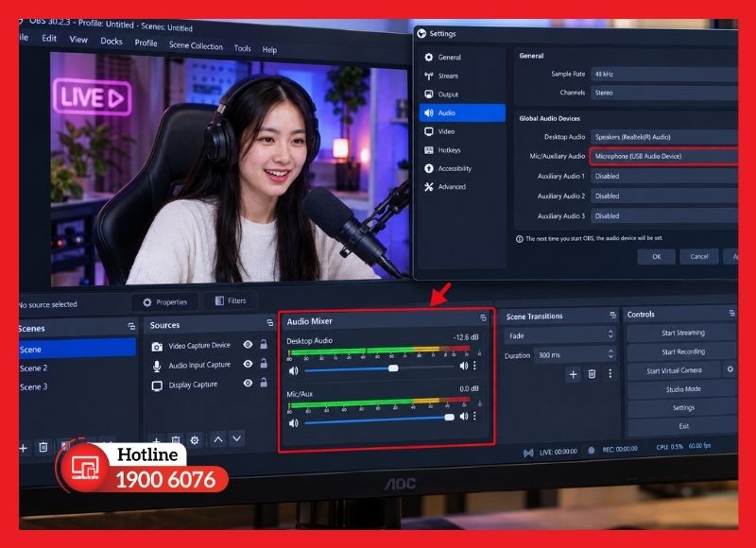The width and height of the screenshot is (756, 548).
Task: Open the Profile menu
Action: tap(146, 43)
